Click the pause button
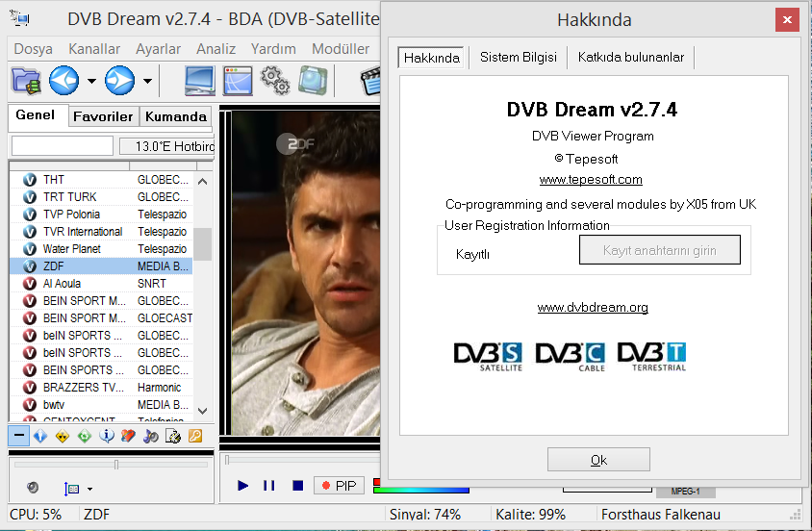 click(268, 486)
